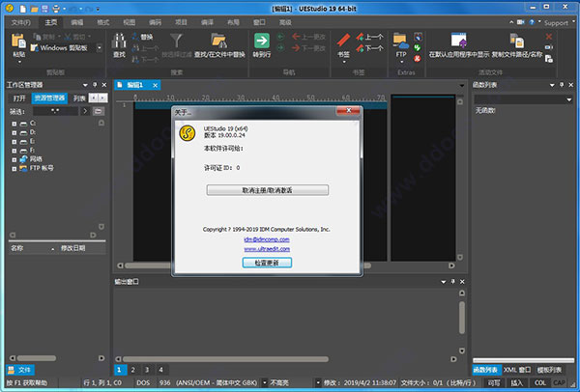Open the function list combo box
Screen dimensions: 580x392
(523, 99)
